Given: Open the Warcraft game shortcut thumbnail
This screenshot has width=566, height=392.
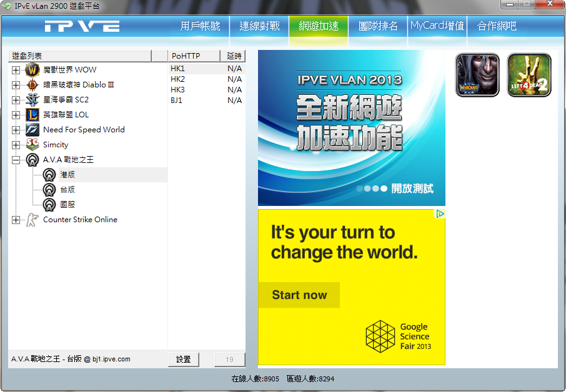Looking at the screenshot, I should coord(477,75).
